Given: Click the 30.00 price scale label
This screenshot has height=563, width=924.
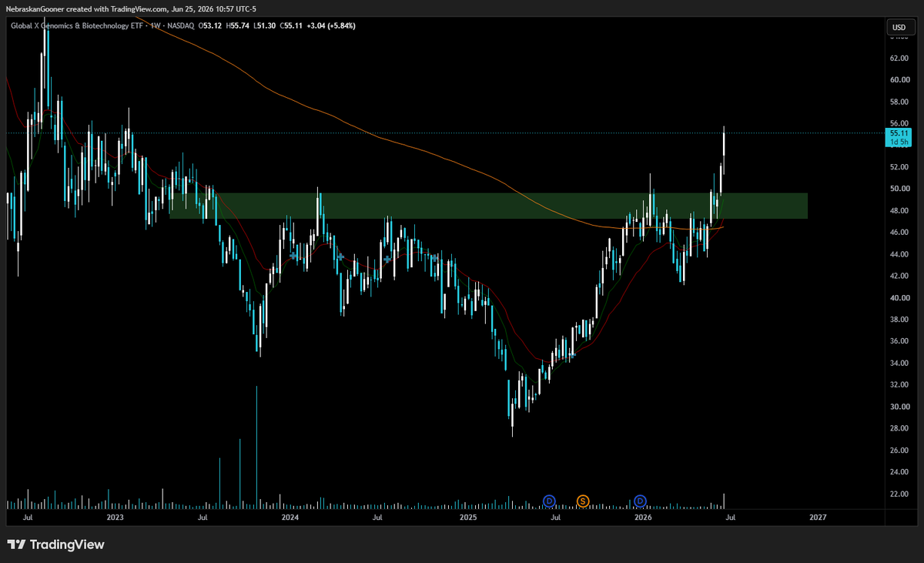Looking at the screenshot, I should [899, 407].
